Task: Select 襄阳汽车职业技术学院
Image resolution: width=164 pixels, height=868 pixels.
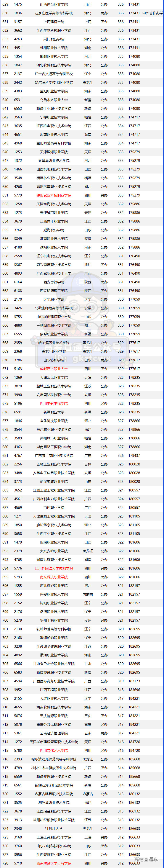Action: [54, 187]
